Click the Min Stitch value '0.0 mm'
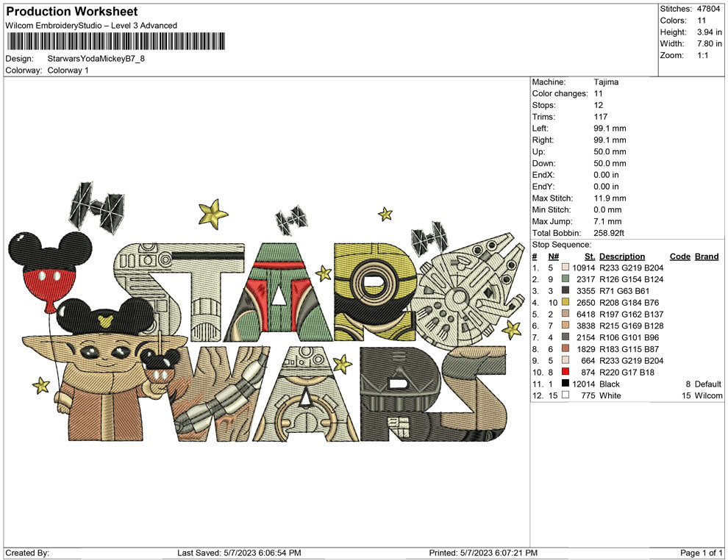728x560 pixels. click(x=607, y=209)
